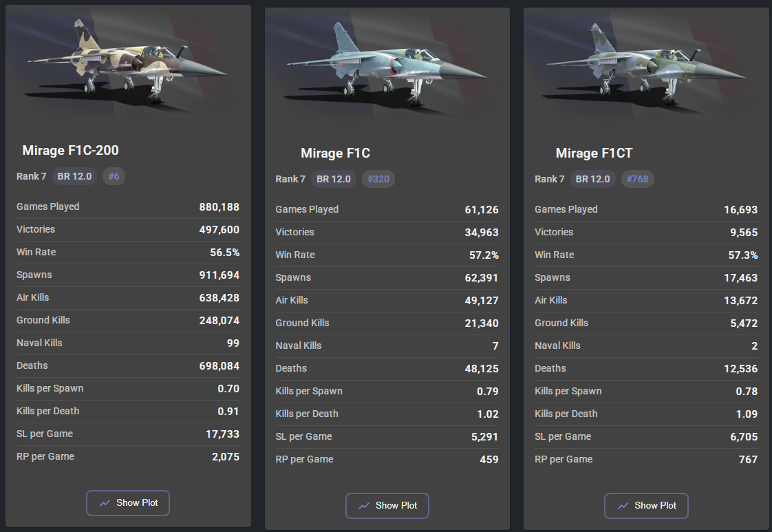
Task: Click the #6 ranking badge
Action: point(114,176)
